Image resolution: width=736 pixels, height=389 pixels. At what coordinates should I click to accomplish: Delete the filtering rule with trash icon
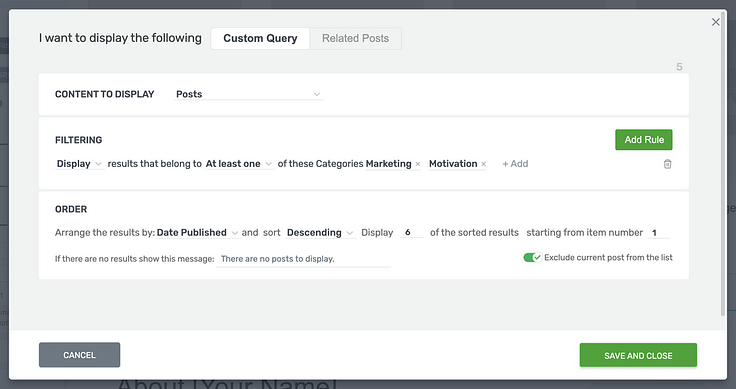point(667,164)
